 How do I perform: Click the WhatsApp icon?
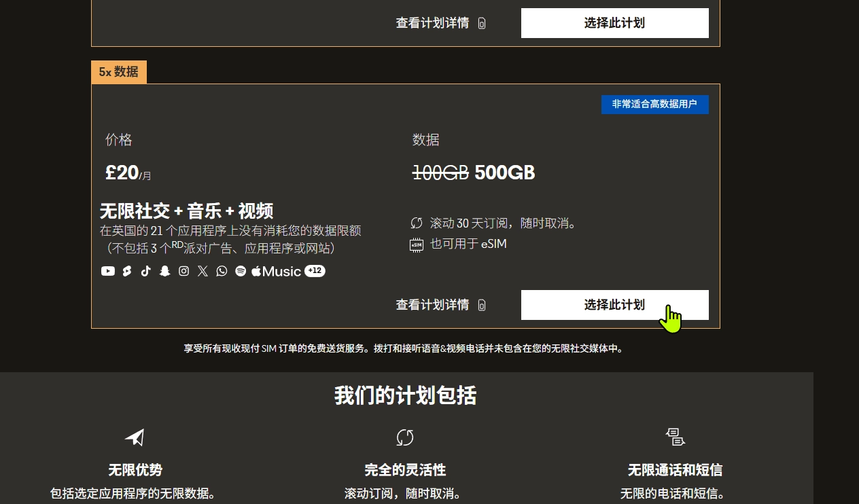coord(222,271)
